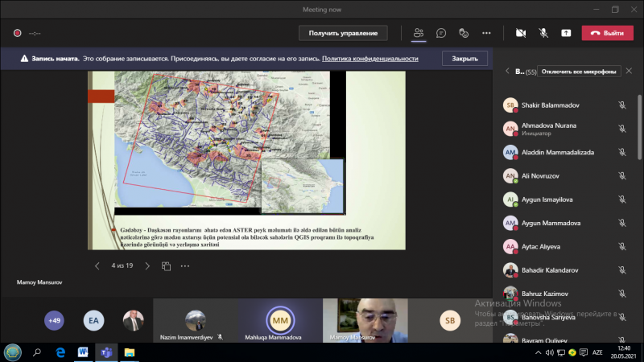The height and width of the screenshot is (362, 644).
Task: Open slide pop-out view icon
Action: point(167,265)
